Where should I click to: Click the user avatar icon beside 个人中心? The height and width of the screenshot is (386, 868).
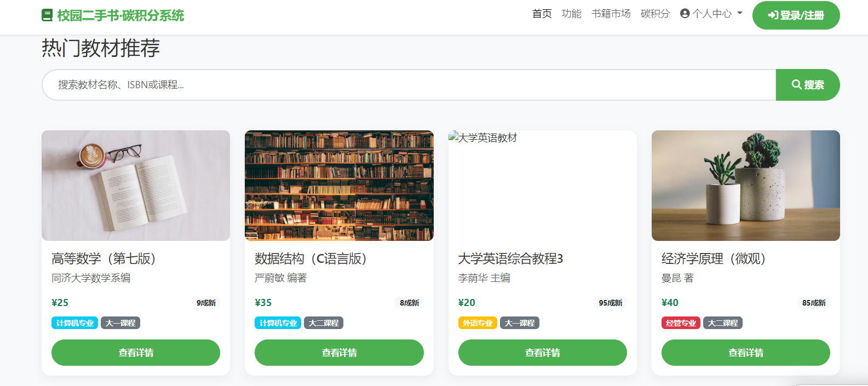685,13
